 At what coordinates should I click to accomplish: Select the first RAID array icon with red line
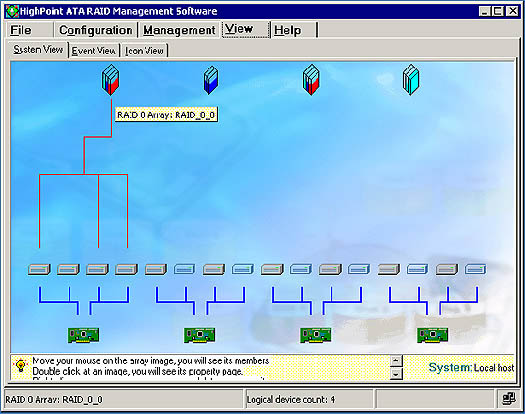click(110, 80)
